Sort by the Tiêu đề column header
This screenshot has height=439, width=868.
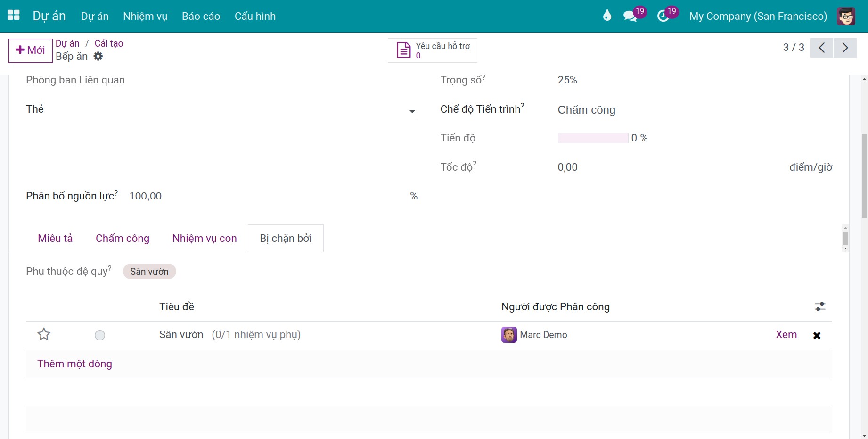click(177, 306)
